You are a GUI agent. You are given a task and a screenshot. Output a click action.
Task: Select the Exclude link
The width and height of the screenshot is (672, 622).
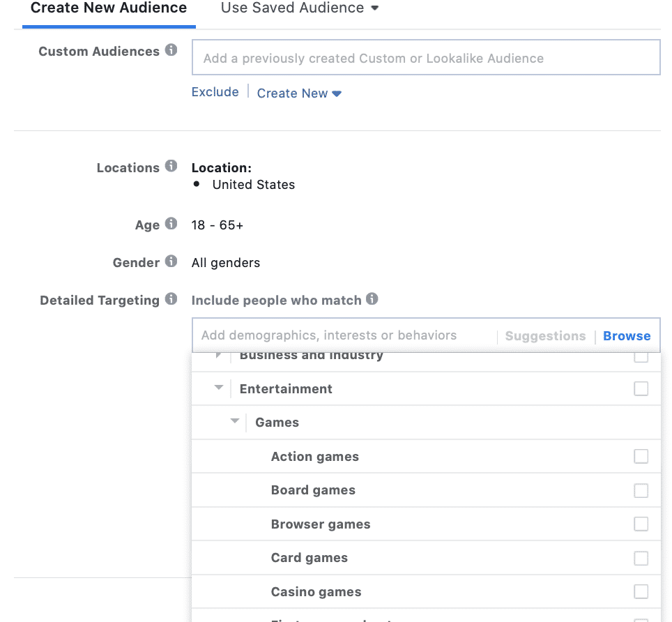[x=215, y=92]
